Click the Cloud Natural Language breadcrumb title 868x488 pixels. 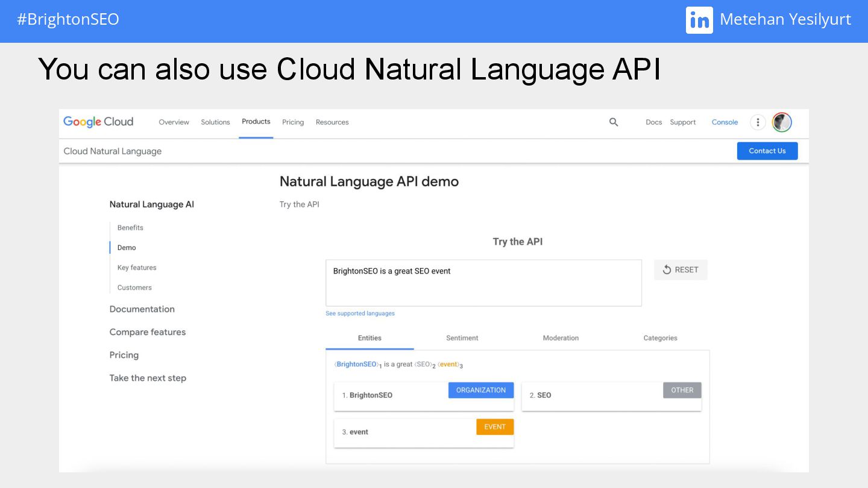click(x=113, y=151)
